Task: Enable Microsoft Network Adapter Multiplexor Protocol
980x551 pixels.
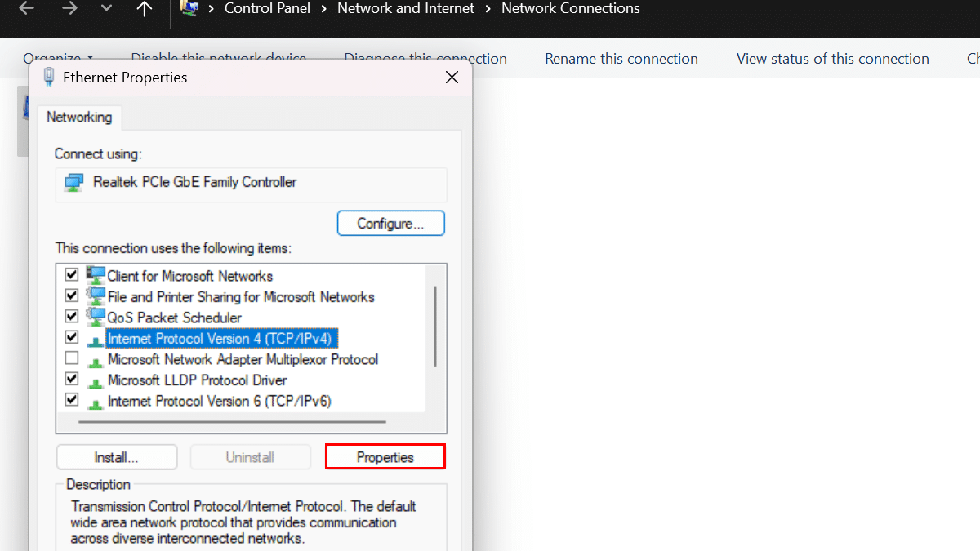Action: coord(71,358)
